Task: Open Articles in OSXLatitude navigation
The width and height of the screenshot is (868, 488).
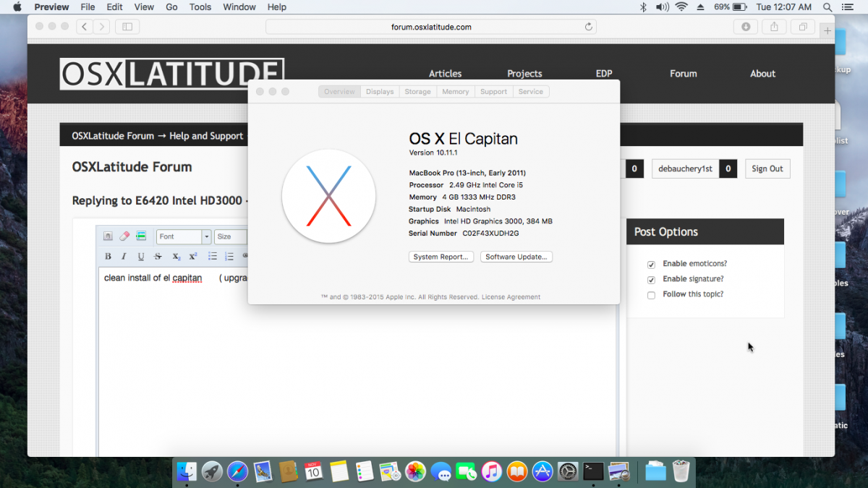Action: tap(446, 74)
